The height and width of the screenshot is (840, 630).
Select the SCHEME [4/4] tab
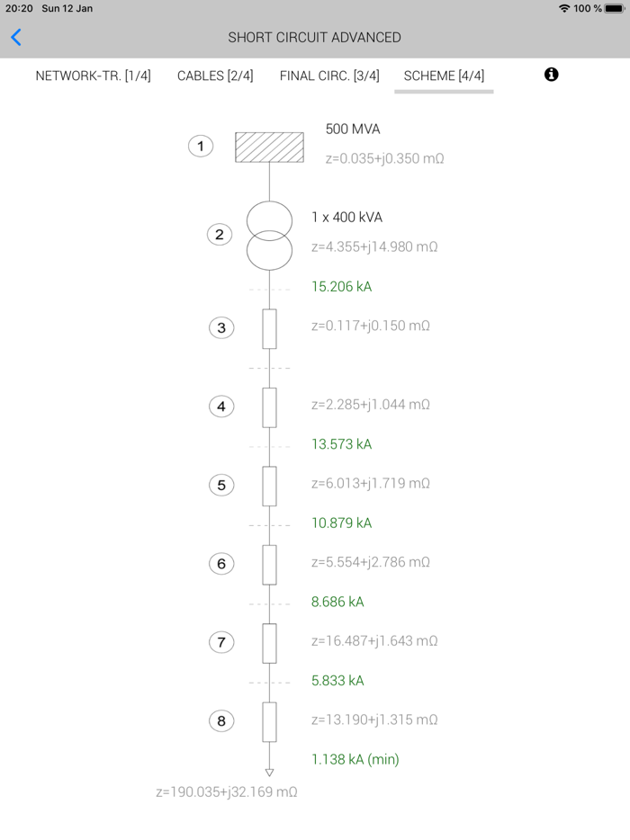[444, 76]
